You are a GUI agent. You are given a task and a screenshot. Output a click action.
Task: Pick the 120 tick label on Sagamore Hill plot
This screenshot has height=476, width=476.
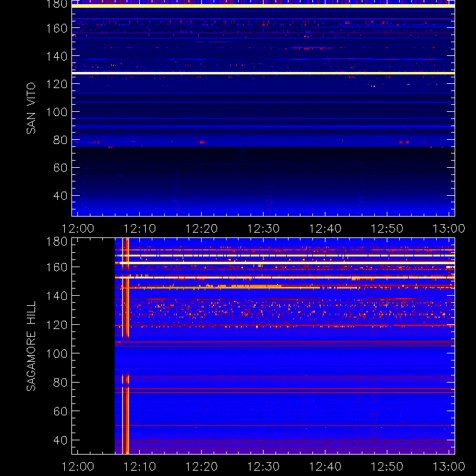[57, 325]
